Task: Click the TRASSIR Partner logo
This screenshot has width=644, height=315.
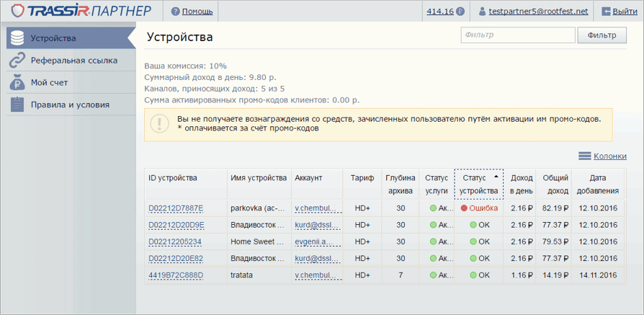Action: point(80,11)
